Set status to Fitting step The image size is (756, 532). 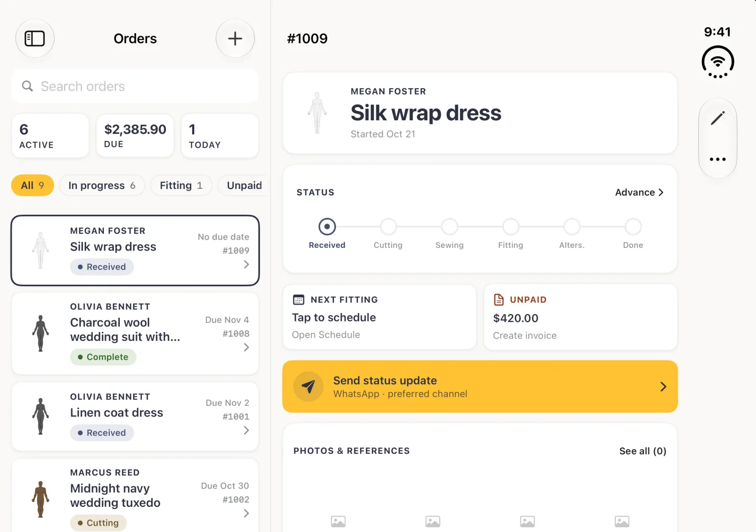tap(511, 227)
